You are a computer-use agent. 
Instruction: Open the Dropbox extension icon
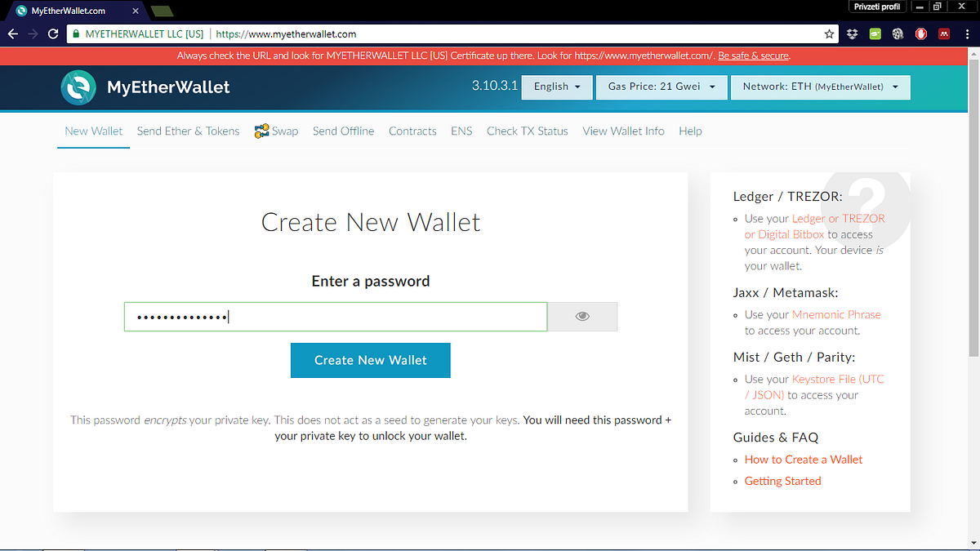coord(852,34)
